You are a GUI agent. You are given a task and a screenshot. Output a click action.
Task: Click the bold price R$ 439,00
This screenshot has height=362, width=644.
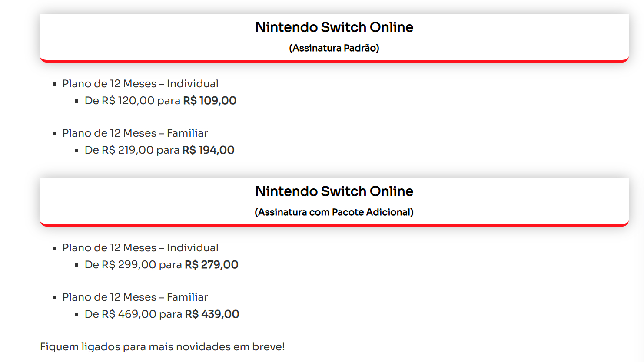click(x=212, y=314)
